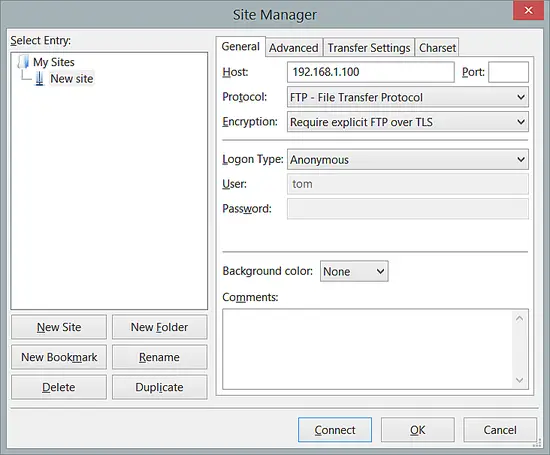Select the New site tree entry
The width and height of the screenshot is (550, 455).
point(72,79)
